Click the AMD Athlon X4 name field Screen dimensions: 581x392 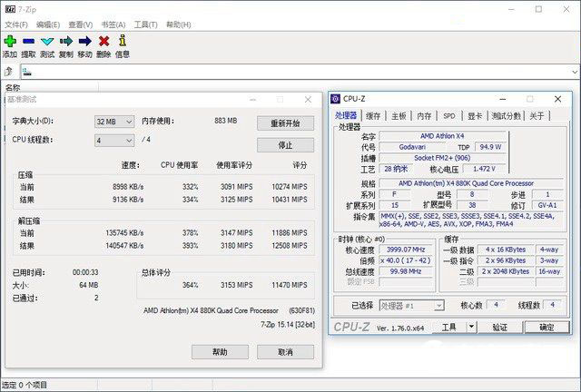(x=442, y=136)
